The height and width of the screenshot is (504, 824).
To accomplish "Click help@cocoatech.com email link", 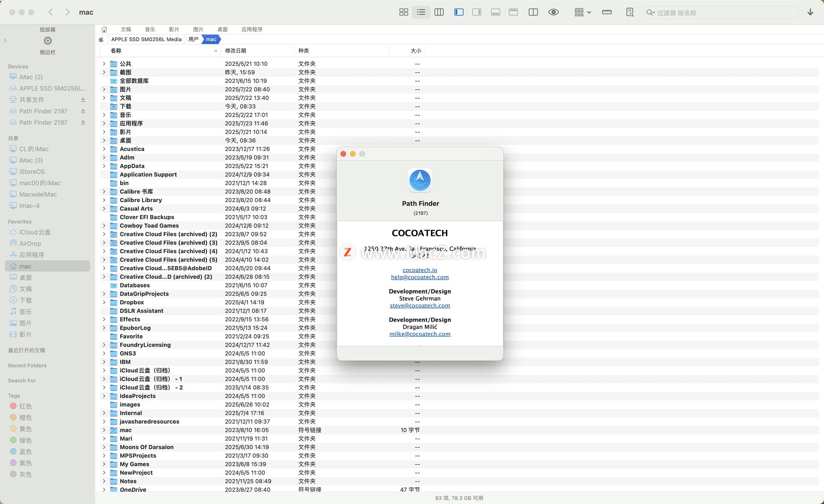I will click(420, 277).
